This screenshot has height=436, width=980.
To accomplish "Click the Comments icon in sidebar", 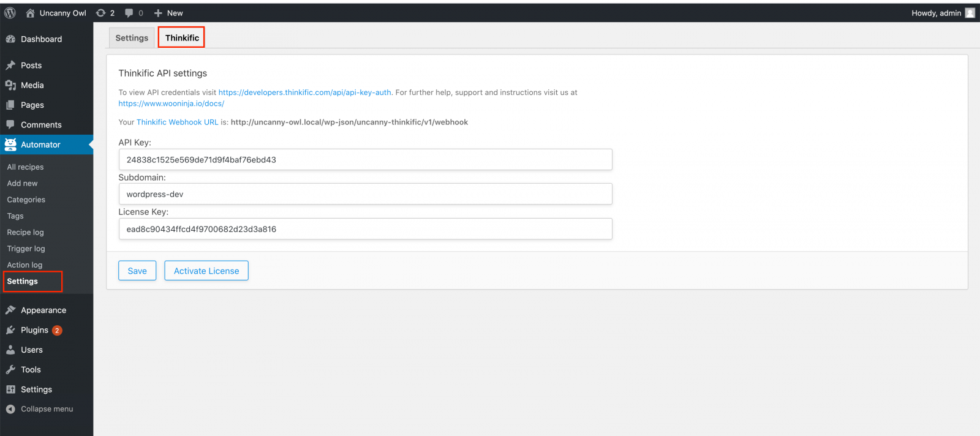I will 10,124.
